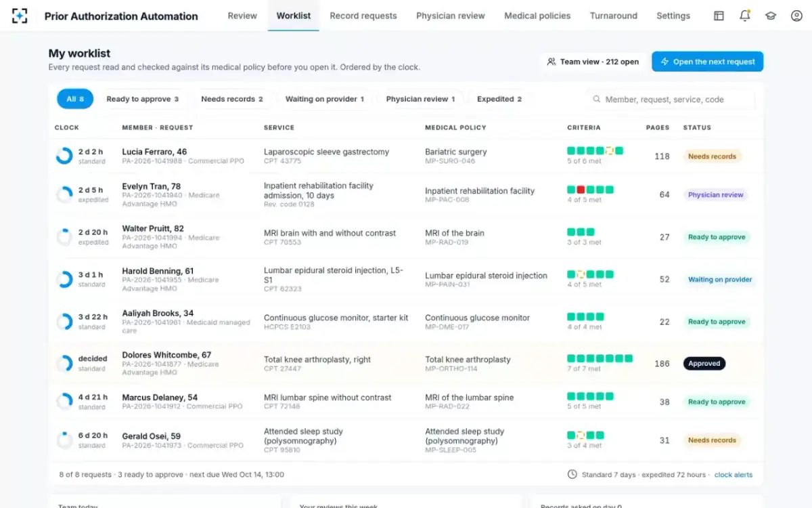Click the clock ring for Lucia Ferraro
Screen dimensions: 812x508
[64, 156]
